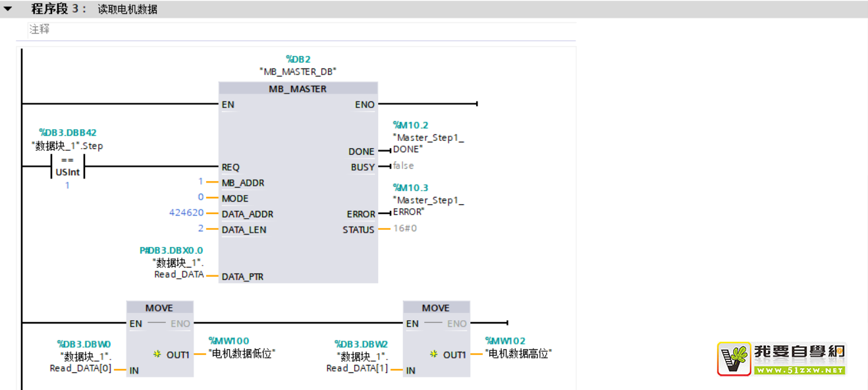Viewport: 868px width, 390px height.
Task: Edit the MODE input value 0
Action: tap(200, 198)
